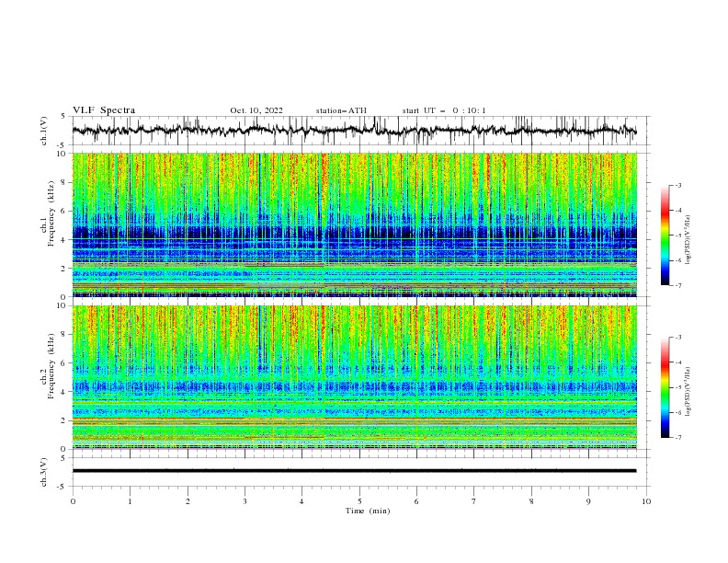Click the "ch.3(V)" axis label
This screenshot has width=728, height=563.
click(x=44, y=472)
